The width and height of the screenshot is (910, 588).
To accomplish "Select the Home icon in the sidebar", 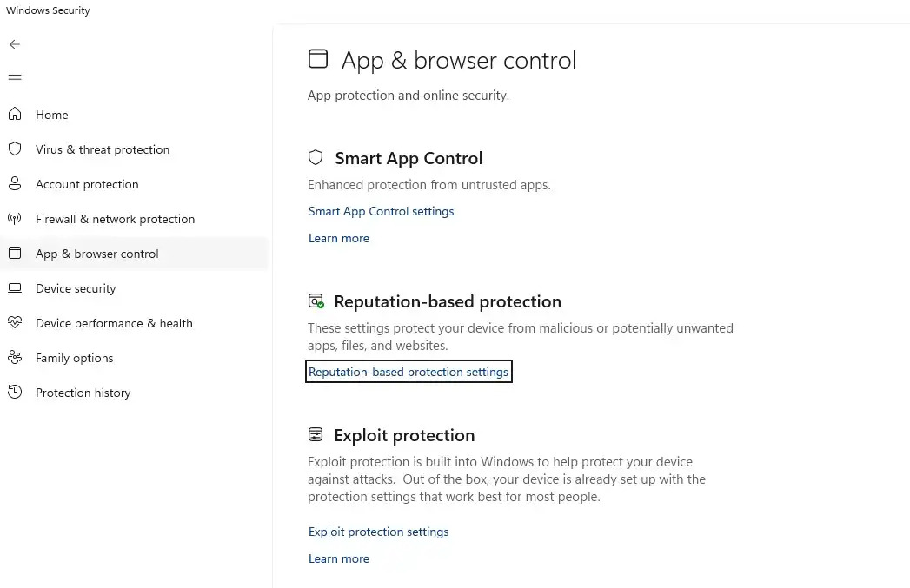I will (x=14, y=114).
